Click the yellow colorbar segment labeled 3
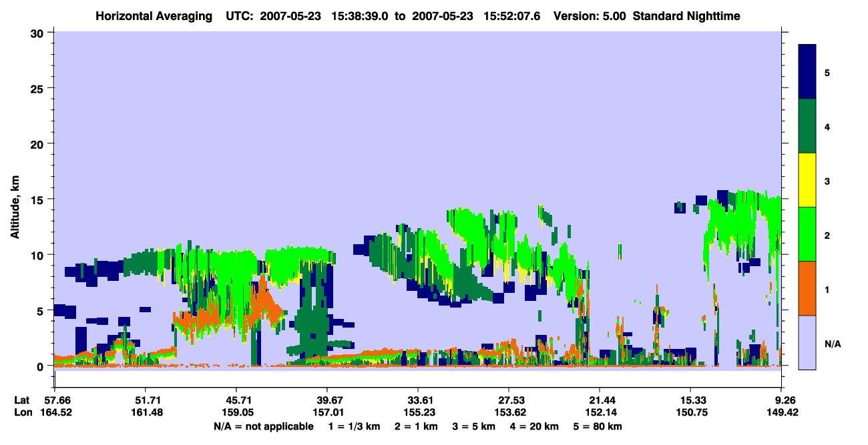This screenshot has height=445, width=868. pyautogui.click(x=807, y=180)
